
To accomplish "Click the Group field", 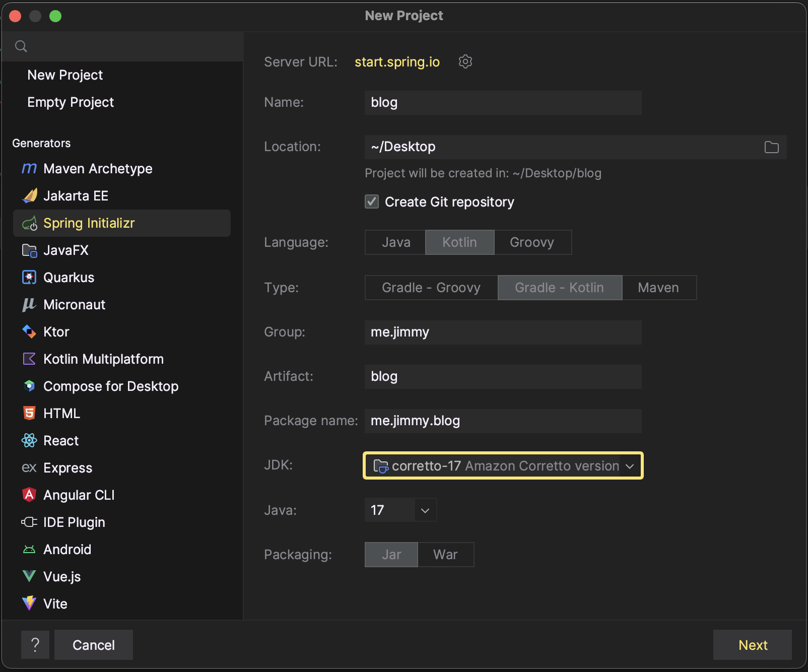I will click(503, 332).
